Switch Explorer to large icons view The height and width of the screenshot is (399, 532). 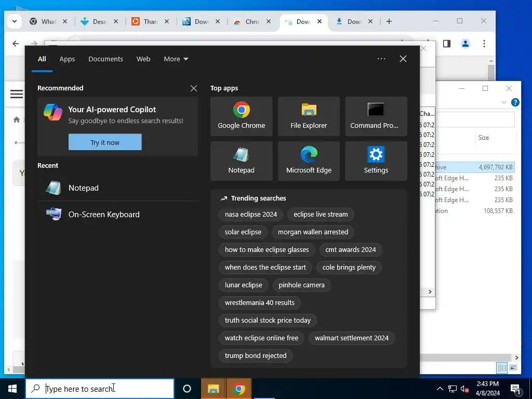click(x=513, y=368)
